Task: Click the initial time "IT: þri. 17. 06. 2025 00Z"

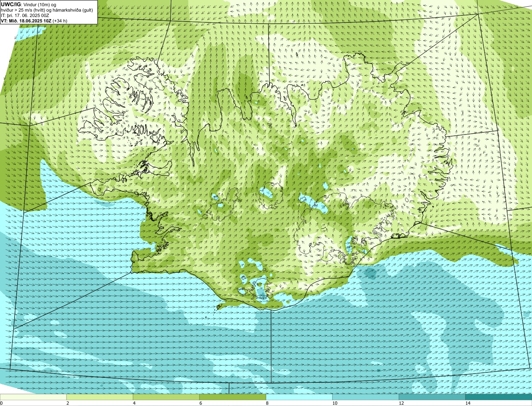Action: (x=25, y=15)
